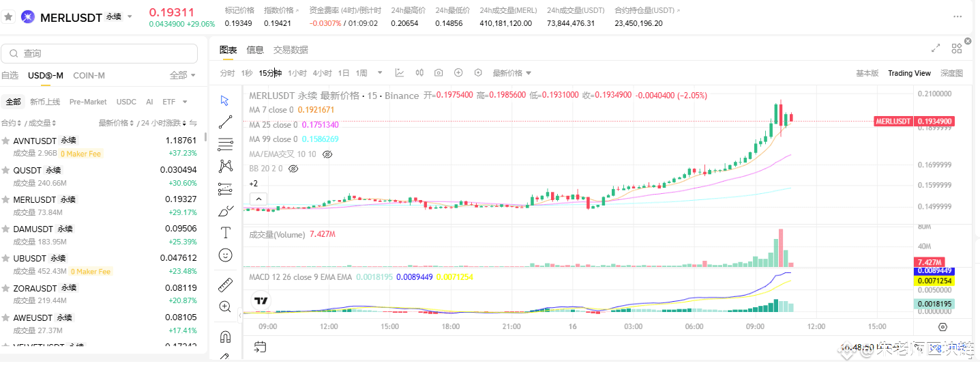Star AWEUSDT in the contract list
The height and width of the screenshot is (368, 980).
click(6, 317)
